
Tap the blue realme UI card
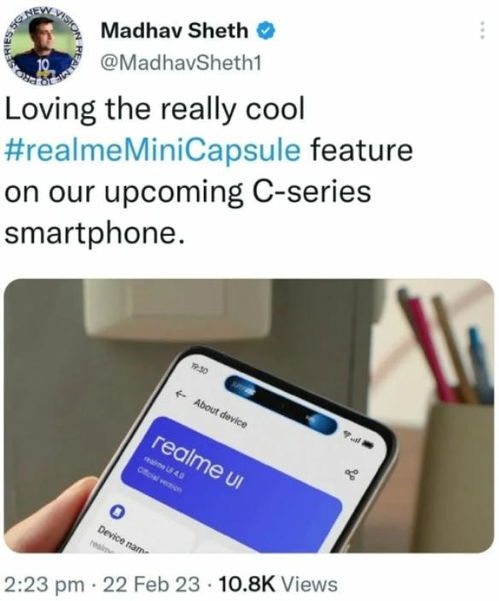(231, 479)
